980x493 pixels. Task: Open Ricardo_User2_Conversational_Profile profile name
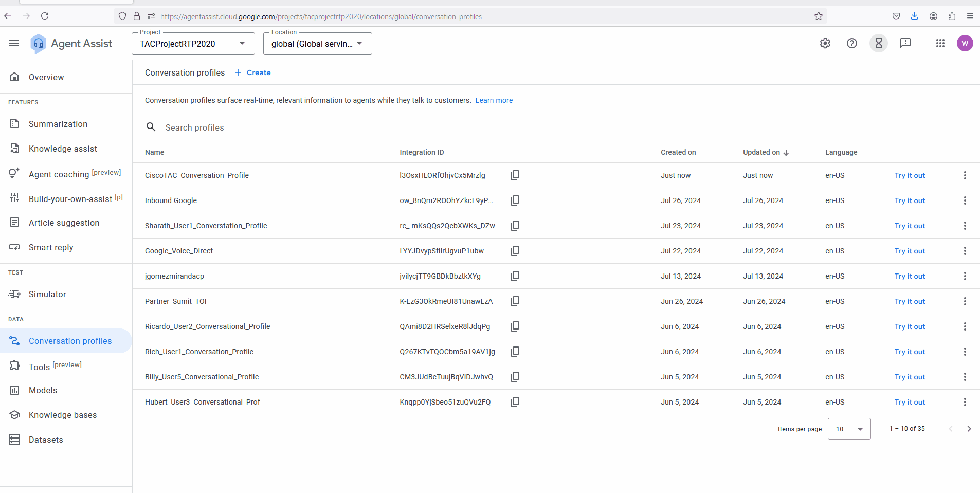click(207, 326)
